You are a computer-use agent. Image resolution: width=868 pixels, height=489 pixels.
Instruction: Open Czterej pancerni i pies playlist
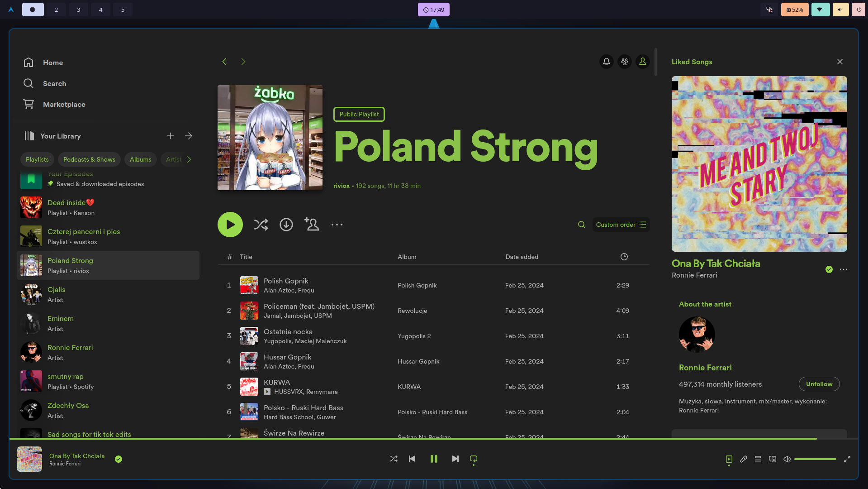[108, 236]
